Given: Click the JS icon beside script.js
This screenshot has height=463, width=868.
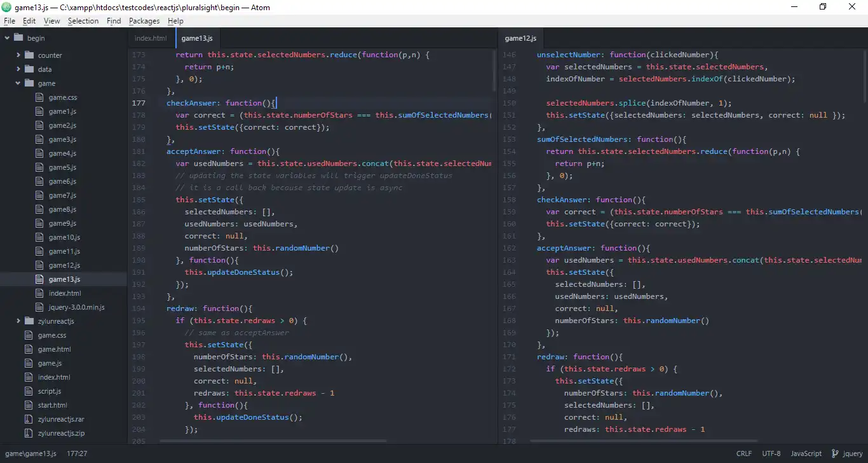Looking at the screenshot, I should click(x=27, y=391).
